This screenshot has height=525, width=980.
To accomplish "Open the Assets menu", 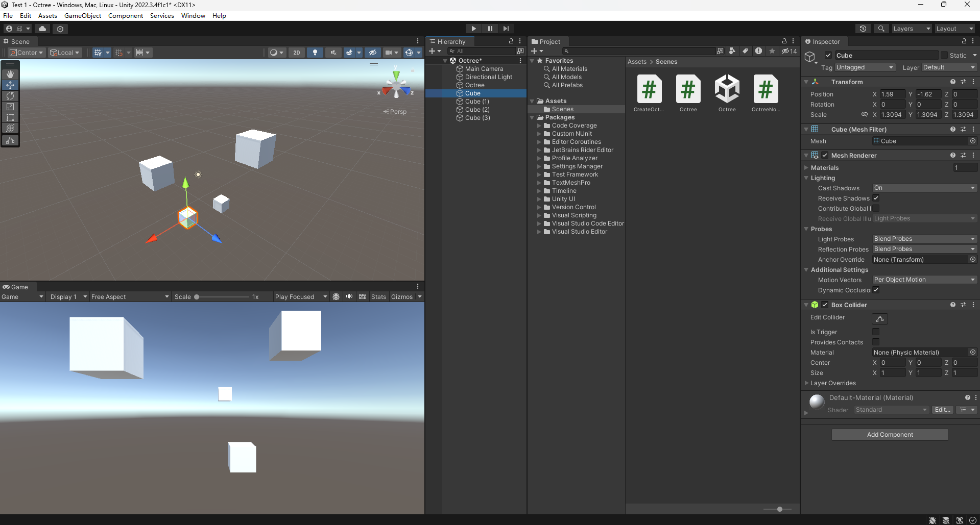I will [x=47, y=16].
